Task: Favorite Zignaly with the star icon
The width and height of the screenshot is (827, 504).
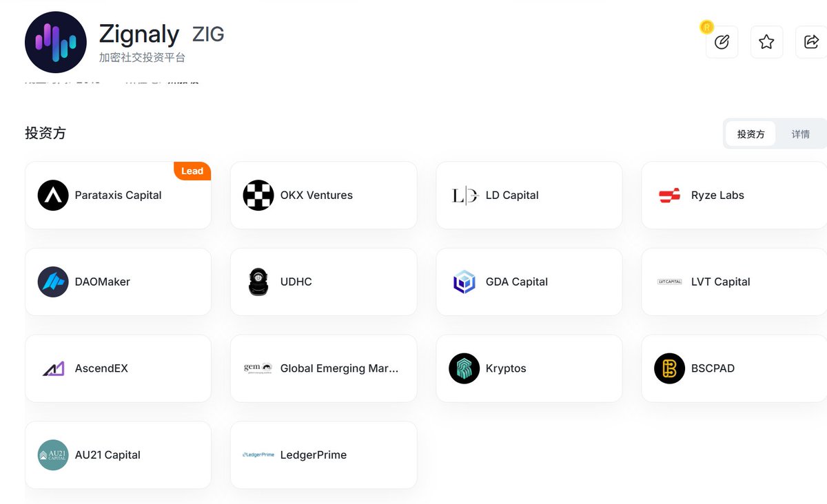Action: (766, 42)
